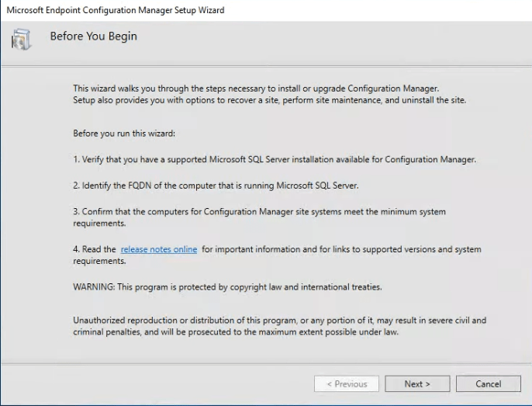
Task: Click step 1 about supported SQL Server
Action: tap(274, 159)
